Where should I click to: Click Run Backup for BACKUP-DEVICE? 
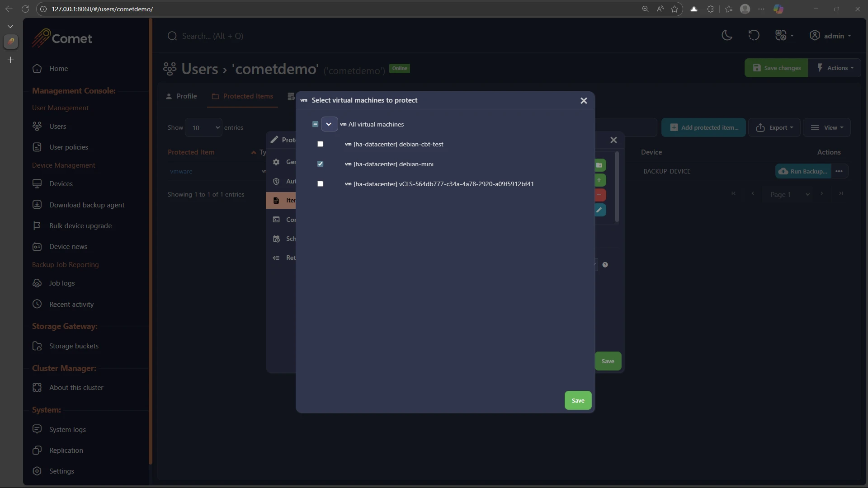pyautogui.click(x=803, y=172)
